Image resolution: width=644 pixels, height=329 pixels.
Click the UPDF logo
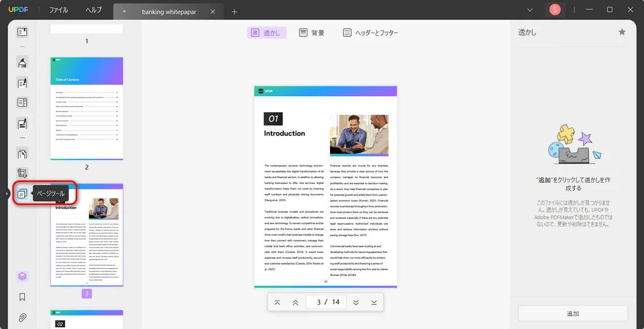tap(18, 10)
